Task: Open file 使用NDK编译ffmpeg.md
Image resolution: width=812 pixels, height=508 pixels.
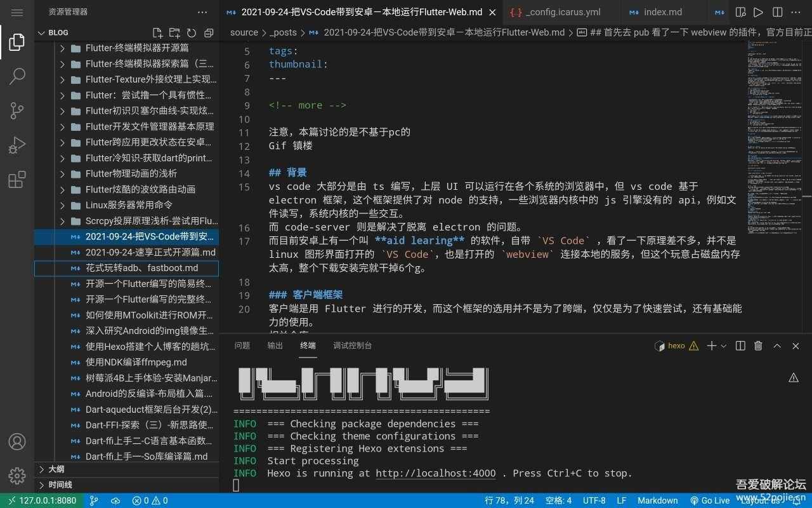Action: tap(127, 362)
